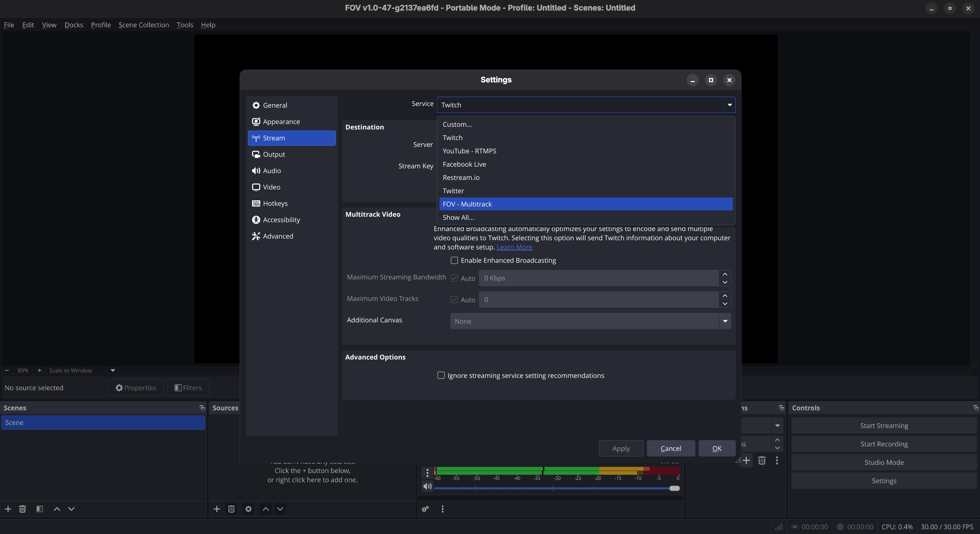This screenshot has width=980, height=534.
Task: Open the Docks menu
Action: click(74, 25)
